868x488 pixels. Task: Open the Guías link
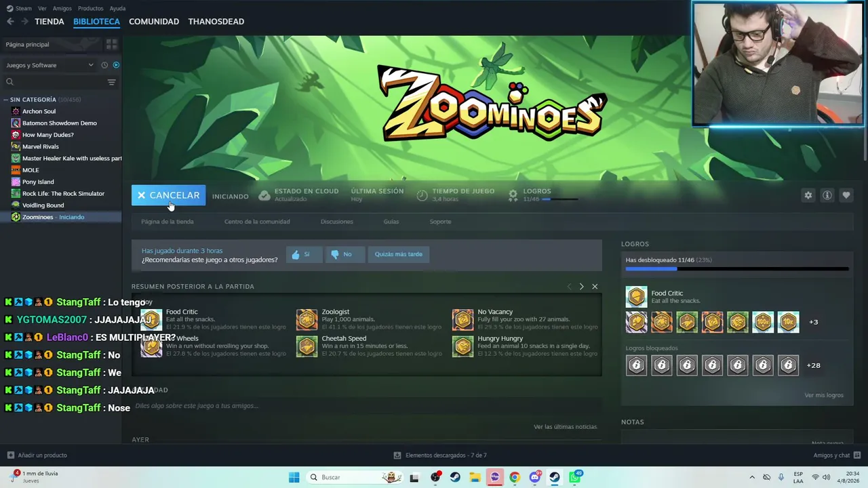pos(391,222)
